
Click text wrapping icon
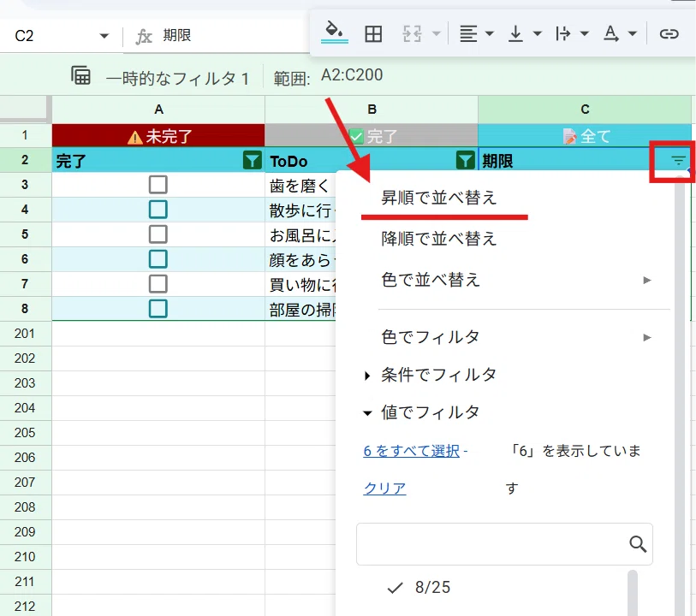(x=562, y=33)
